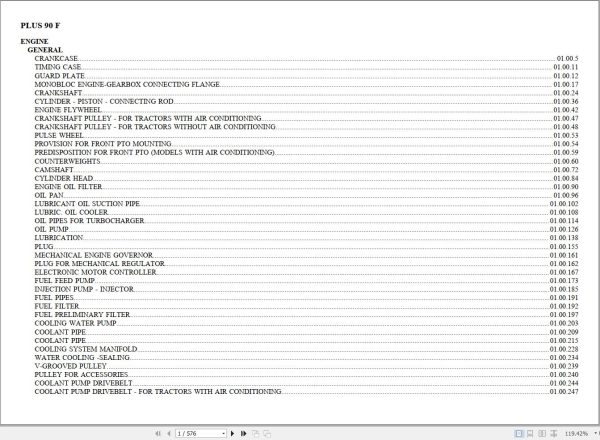Go to the previous page arrow
The height and width of the screenshot is (440, 600).
(x=169, y=433)
